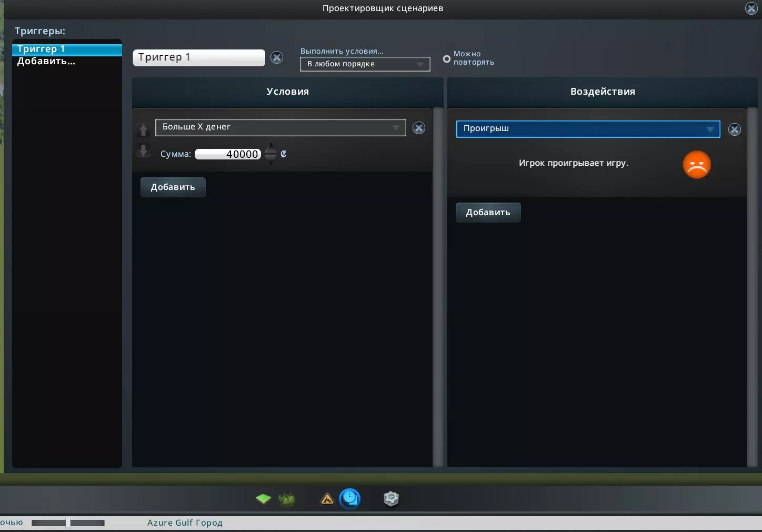Click the Сумма: label

point(176,154)
